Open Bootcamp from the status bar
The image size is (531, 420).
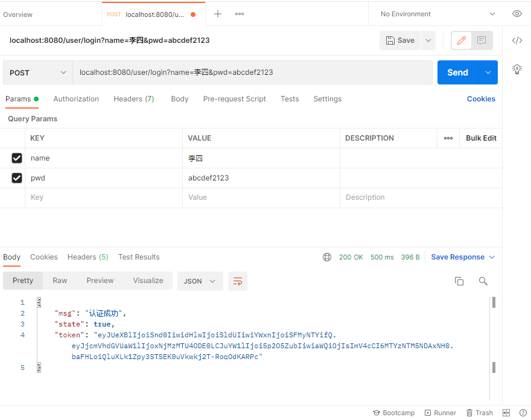click(x=394, y=413)
